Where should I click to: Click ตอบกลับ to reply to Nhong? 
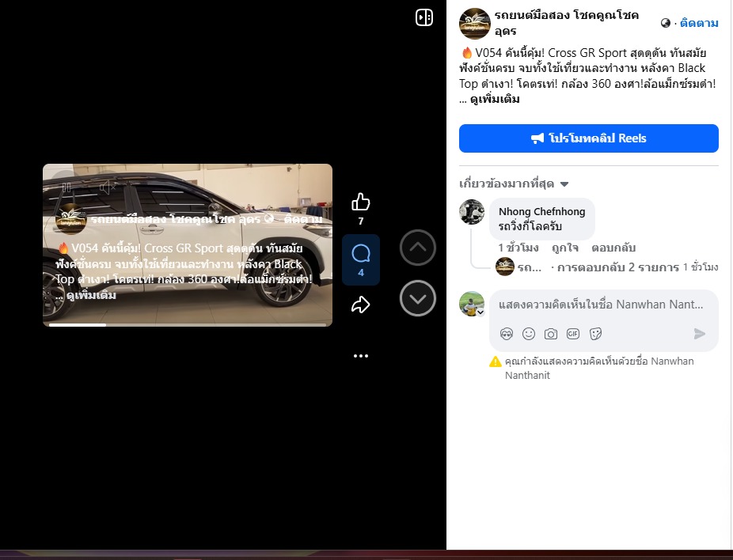click(x=613, y=248)
